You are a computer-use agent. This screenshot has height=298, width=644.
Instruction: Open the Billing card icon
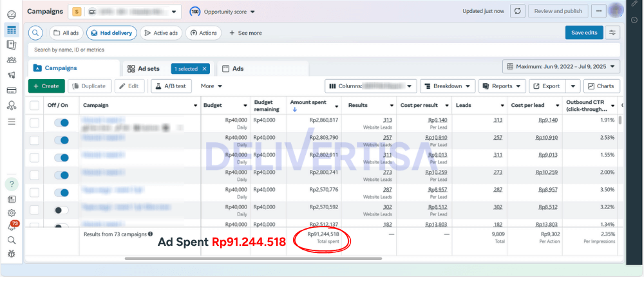pos(12,90)
